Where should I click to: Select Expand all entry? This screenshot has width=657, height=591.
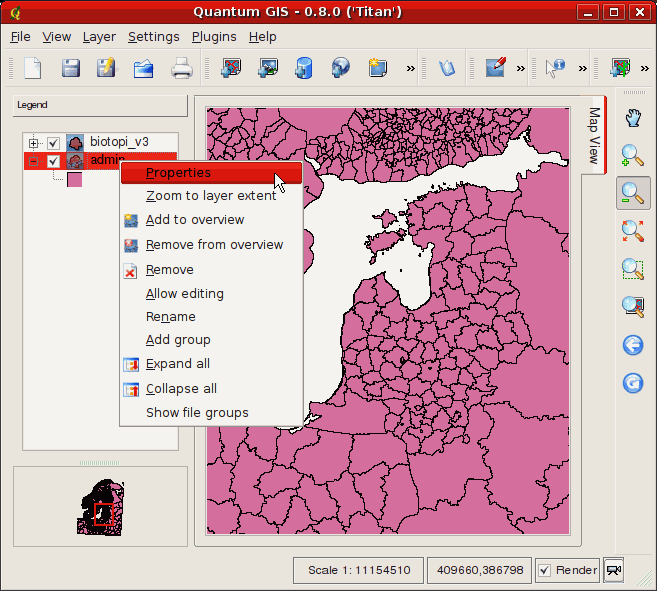pos(211,364)
